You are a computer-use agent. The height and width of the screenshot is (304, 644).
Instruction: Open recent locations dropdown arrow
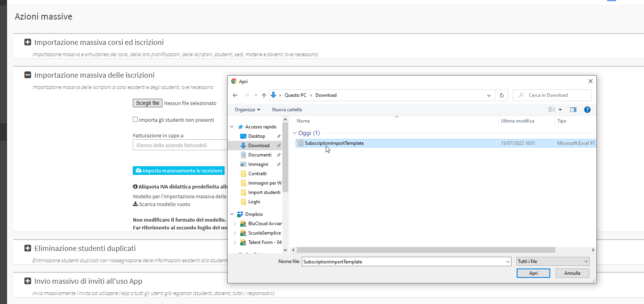(256, 95)
